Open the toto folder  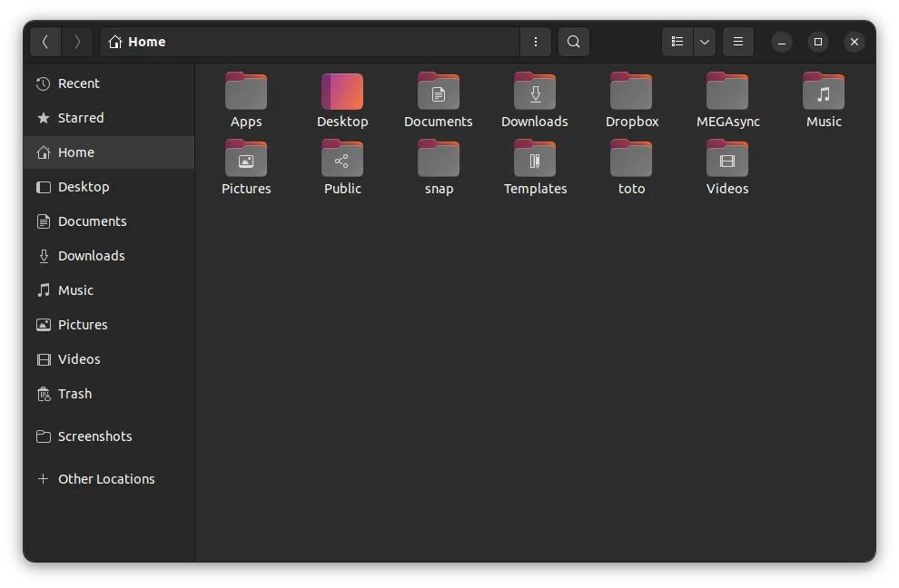pyautogui.click(x=631, y=167)
